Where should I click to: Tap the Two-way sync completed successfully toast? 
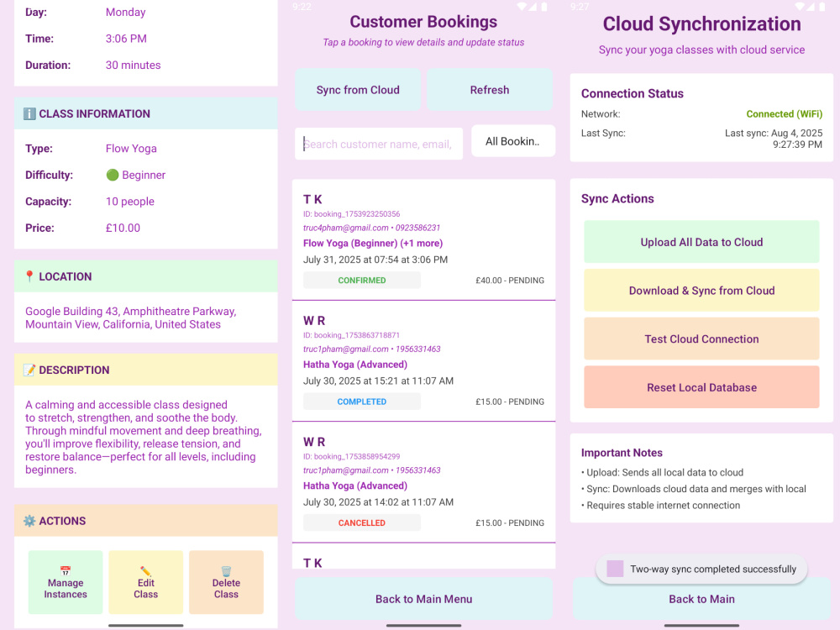pos(701,569)
